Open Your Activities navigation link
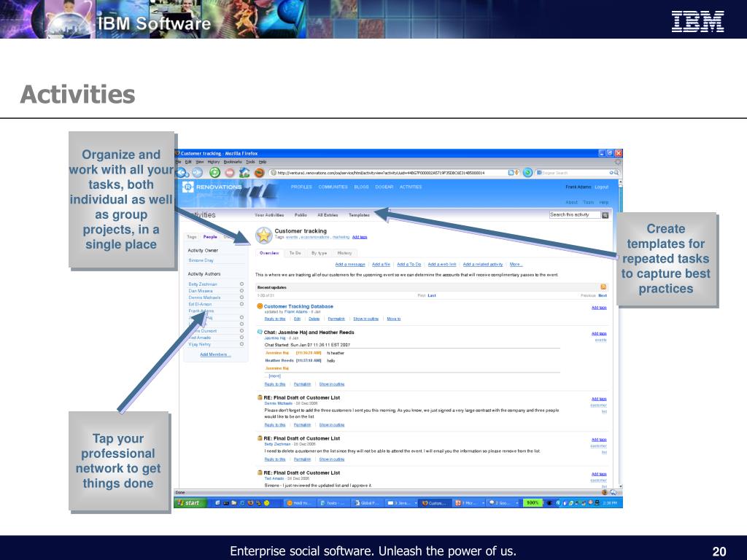 [x=269, y=215]
